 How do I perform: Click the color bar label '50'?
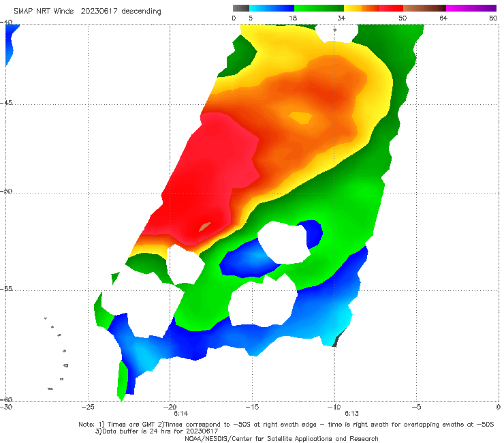(x=403, y=18)
